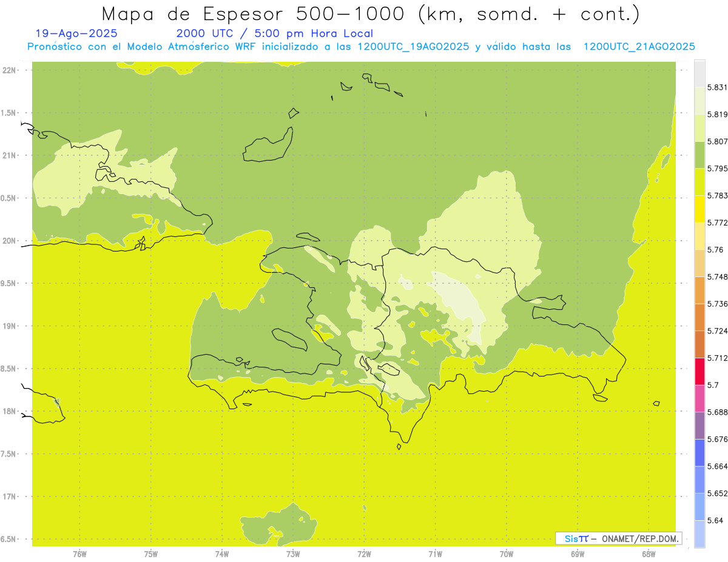Click the longitude label "73W"
The image size is (728, 562).
click(293, 554)
